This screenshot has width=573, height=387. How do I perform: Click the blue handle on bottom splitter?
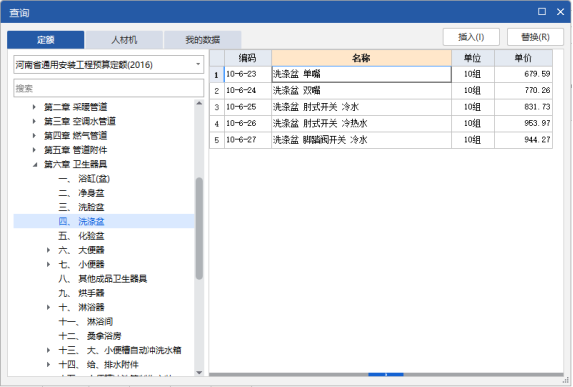(x=386, y=374)
